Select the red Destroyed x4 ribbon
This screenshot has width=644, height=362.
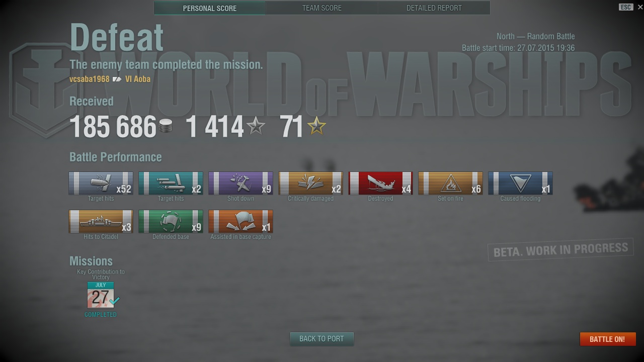tap(380, 183)
